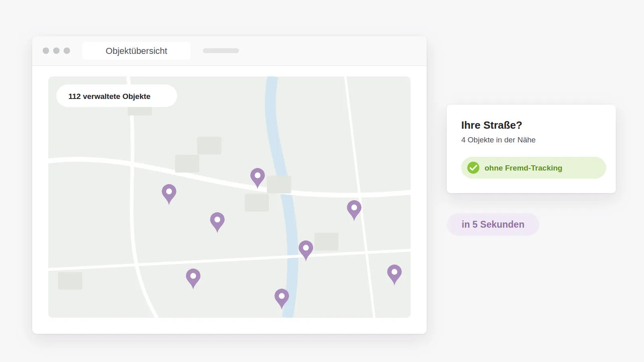Click the pin to the lower right of the leftmost pin
The width and height of the screenshot is (644, 362).
[217, 222]
